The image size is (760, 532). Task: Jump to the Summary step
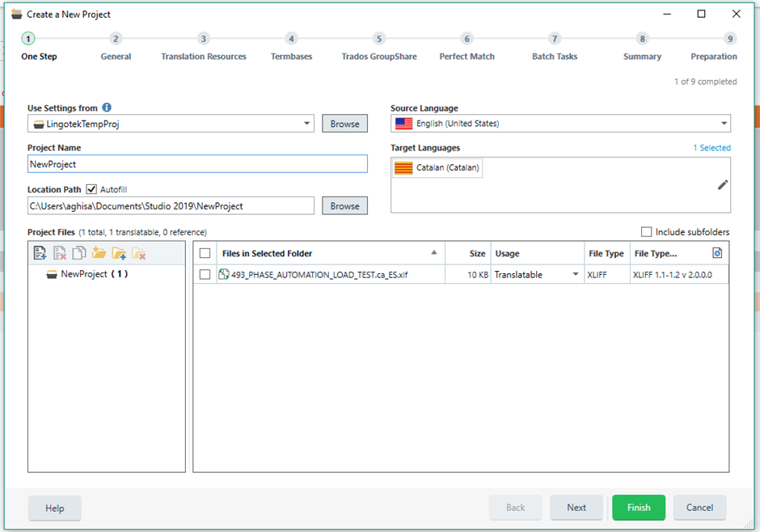[642, 47]
